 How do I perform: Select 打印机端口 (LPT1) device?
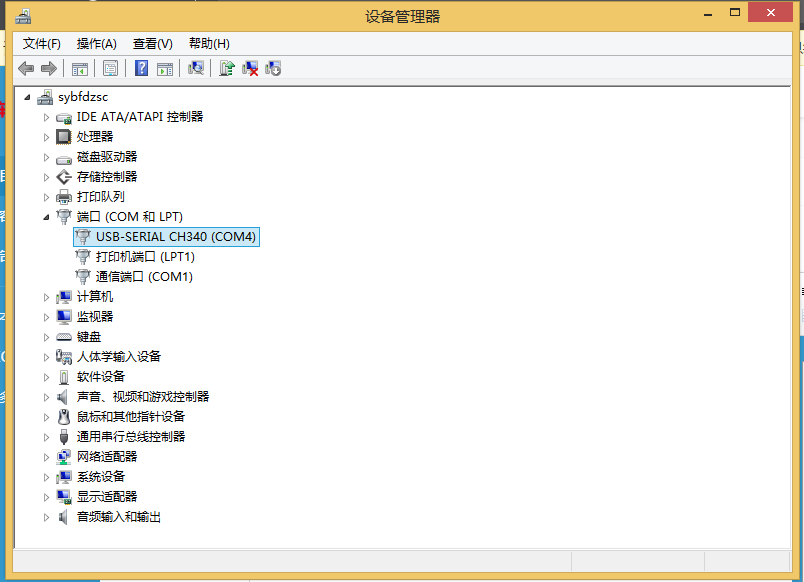pos(145,257)
